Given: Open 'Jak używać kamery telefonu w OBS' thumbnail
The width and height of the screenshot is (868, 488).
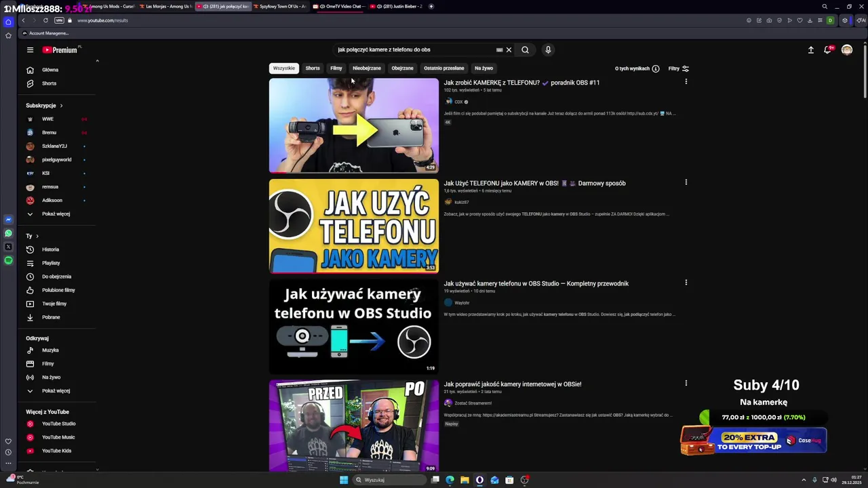Looking at the screenshot, I should 354,326.
